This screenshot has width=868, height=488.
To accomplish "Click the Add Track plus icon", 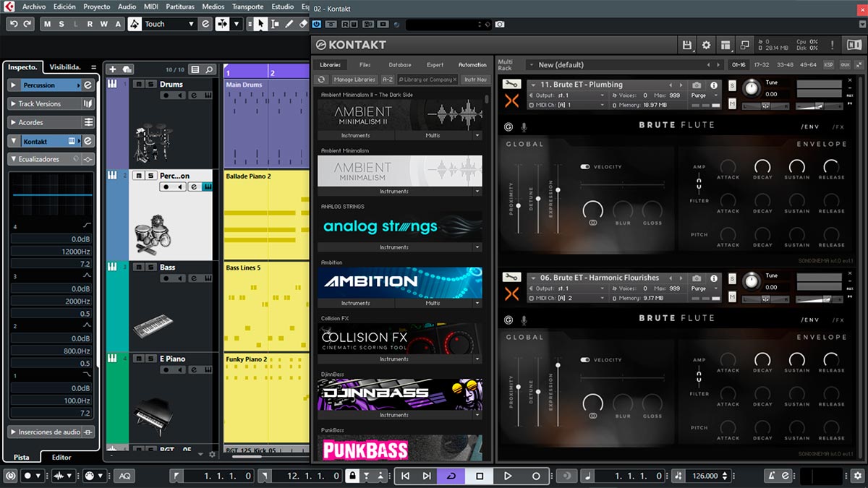I will coord(112,69).
